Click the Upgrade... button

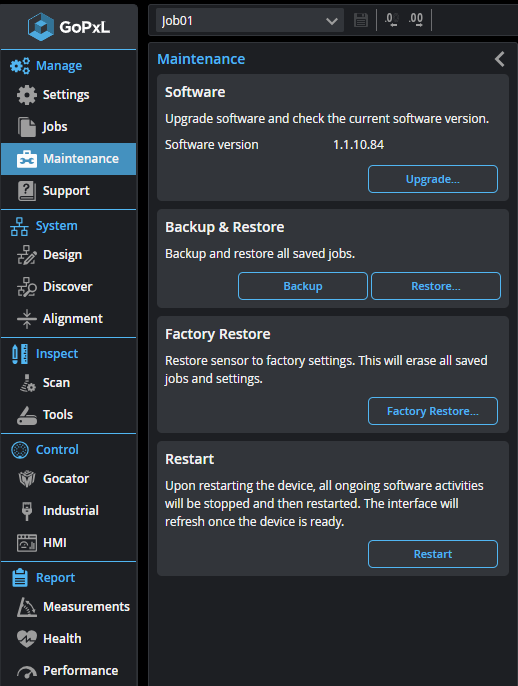(433, 179)
